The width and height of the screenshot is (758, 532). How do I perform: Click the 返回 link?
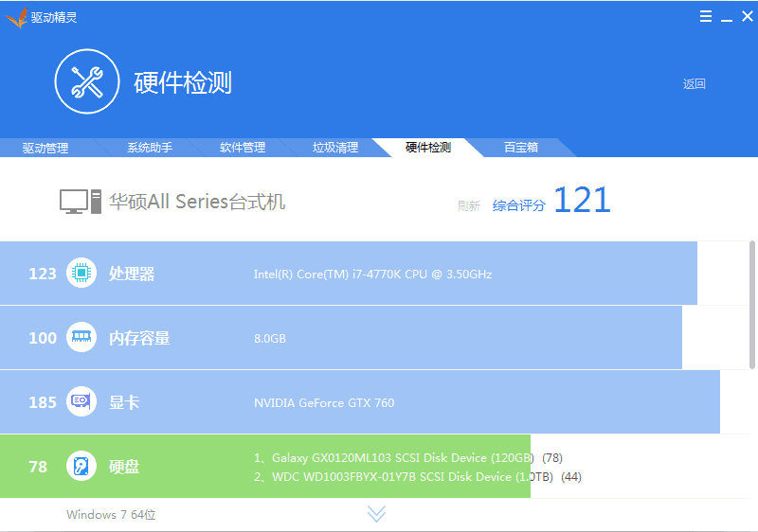[695, 84]
